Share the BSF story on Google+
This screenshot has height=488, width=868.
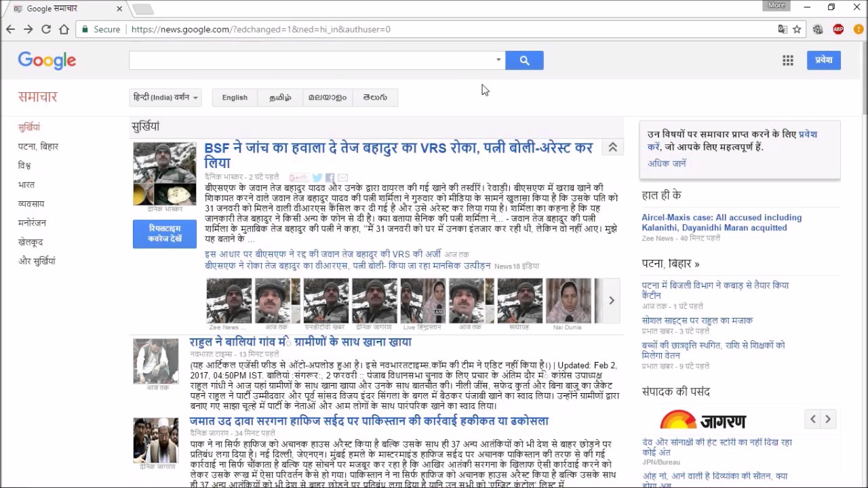pyautogui.click(x=298, y=178)
